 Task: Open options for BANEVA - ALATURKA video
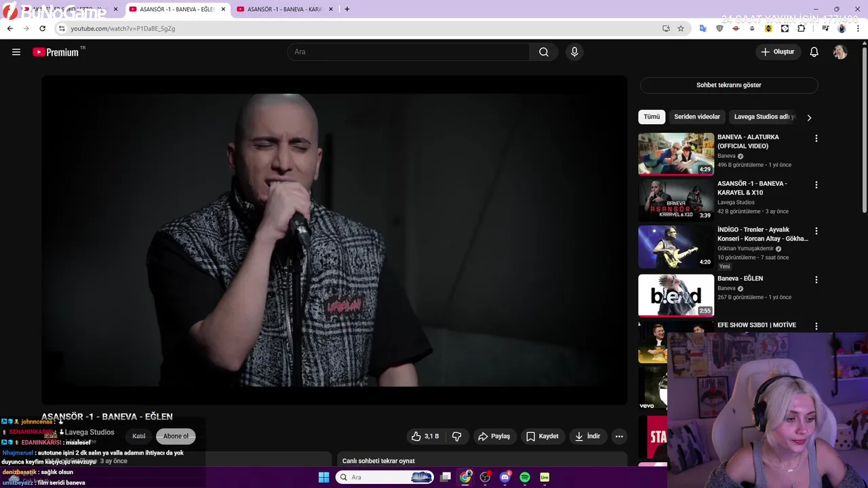pyautogui.click(x=816, y=138)
